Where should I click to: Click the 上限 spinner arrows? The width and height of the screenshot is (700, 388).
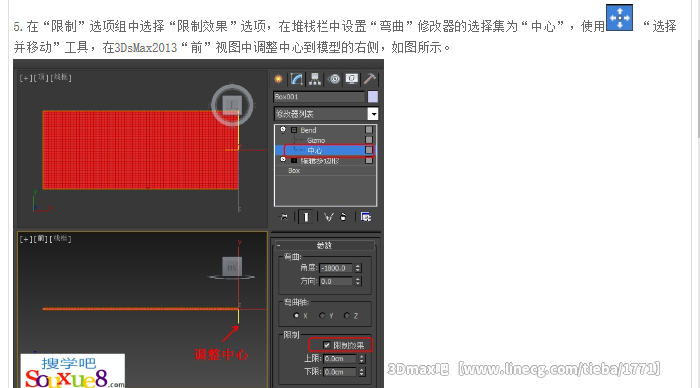tap(362, 359)
